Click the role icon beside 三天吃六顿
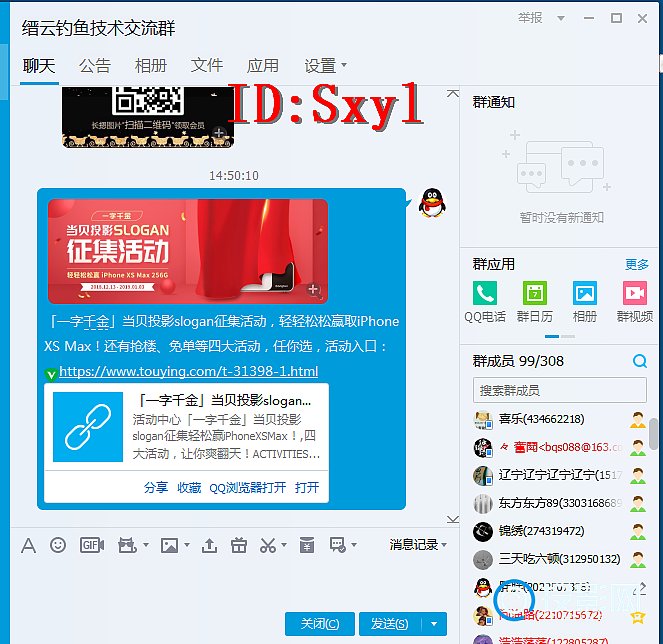663x644 pixels. coord(638,559)
